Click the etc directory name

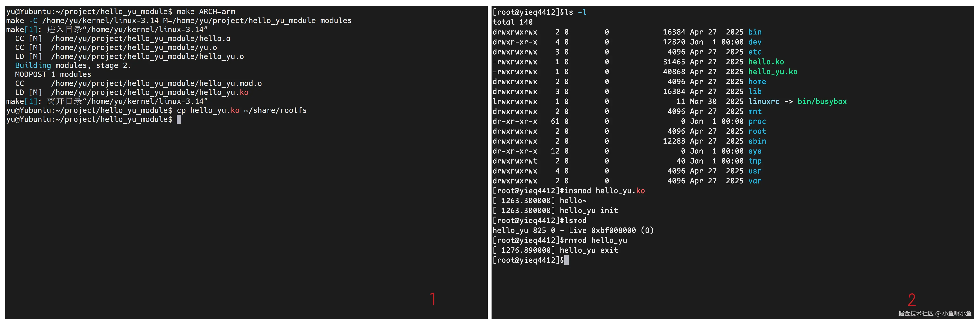click(x=755, y=52)
